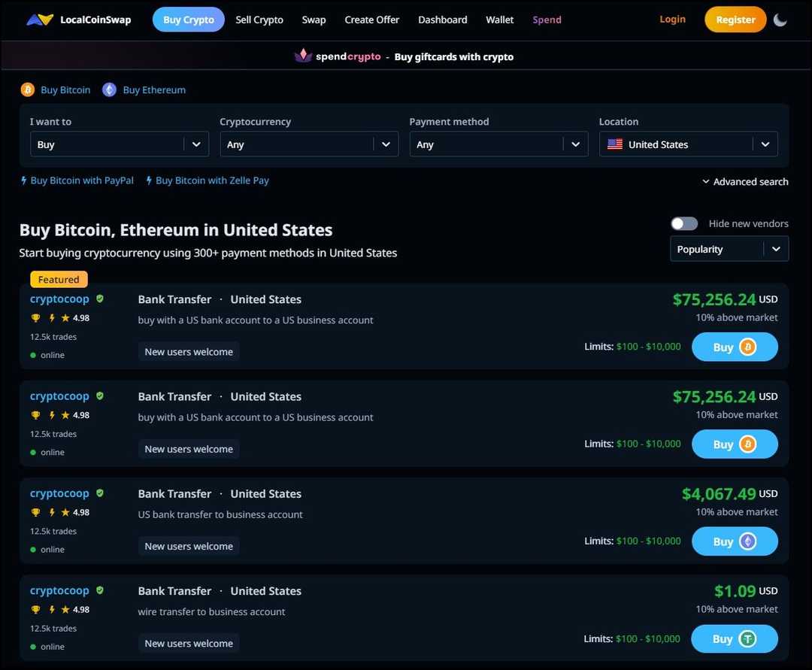Click the "I want to" Buy select field

coord(119,143)
